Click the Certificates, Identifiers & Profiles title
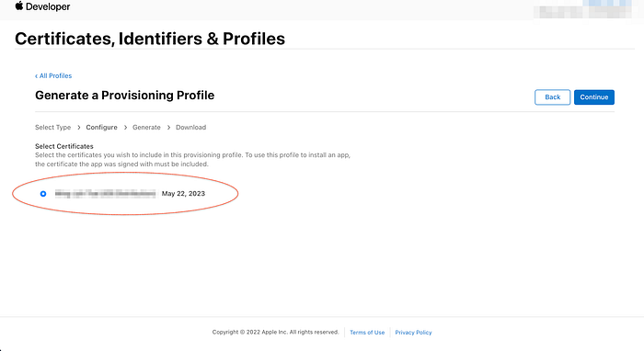Screen dimensions: 644x351 [150, 39]
